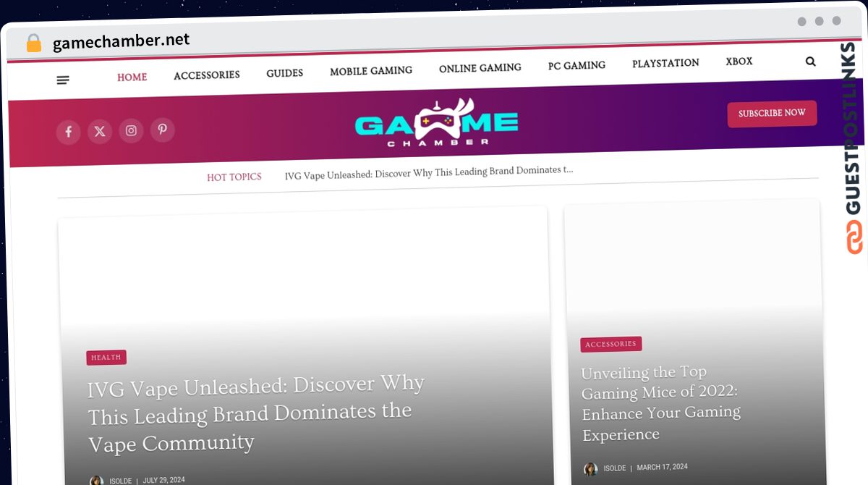868x485 pixels.
Task: Open the PC Gaming menu item
Action: pyautogui.click(x=576, y=66)
